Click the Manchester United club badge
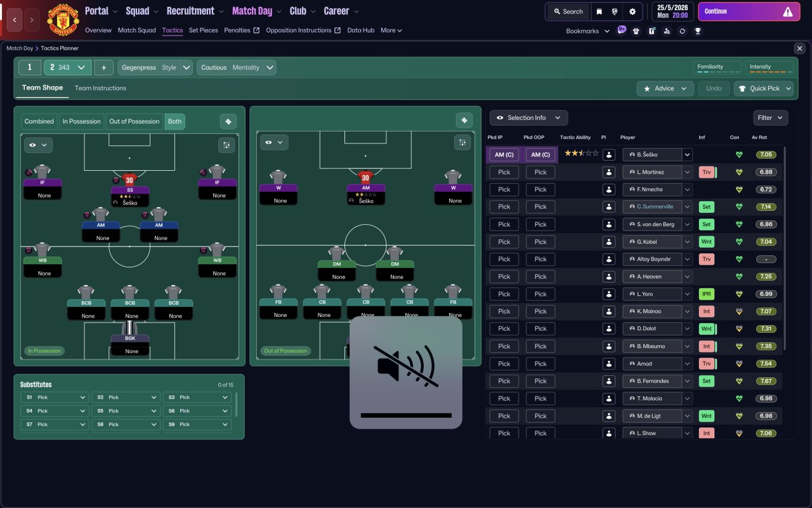The image size is (812, 508). click(63, 20)
